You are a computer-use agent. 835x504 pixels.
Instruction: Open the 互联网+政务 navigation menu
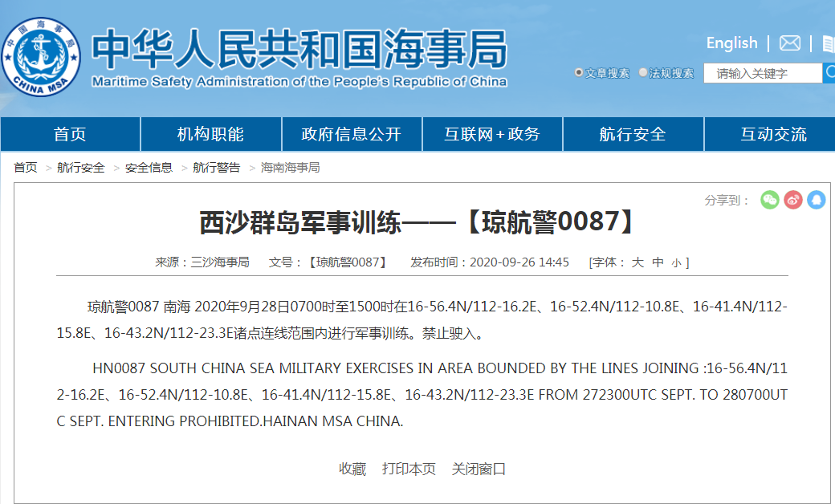pos(492,134)
